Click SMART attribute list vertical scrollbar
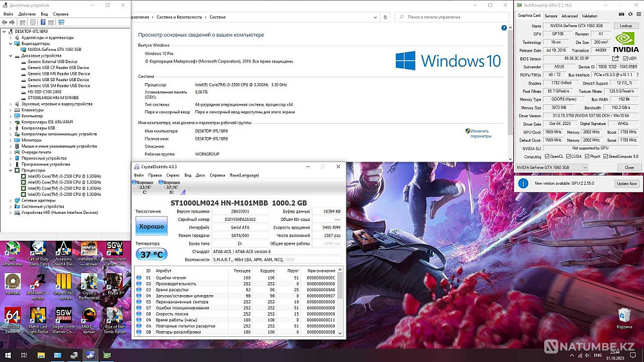Image resolution: width=644 pixels, height=362 pixels. pyautogui.click(x=340, y=301)
